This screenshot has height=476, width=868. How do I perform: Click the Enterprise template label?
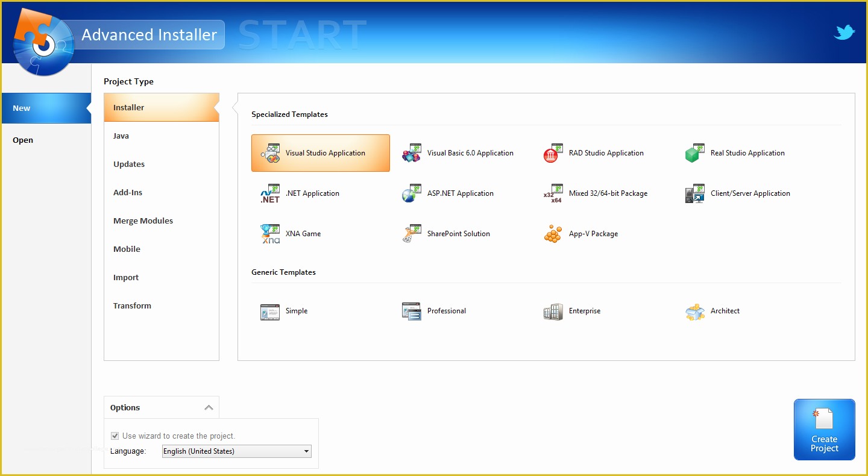click(x=584, y=311)
